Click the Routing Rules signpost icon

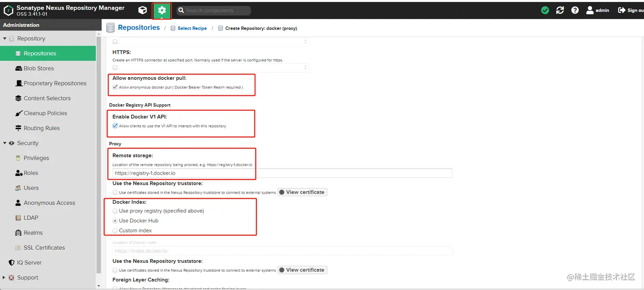(x=18, y=128)
